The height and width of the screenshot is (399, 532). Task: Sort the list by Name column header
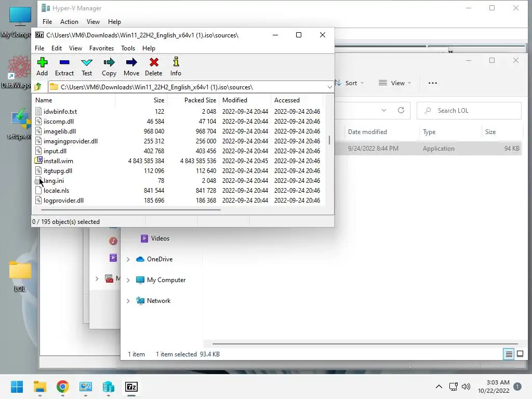[x=74, y=100]
